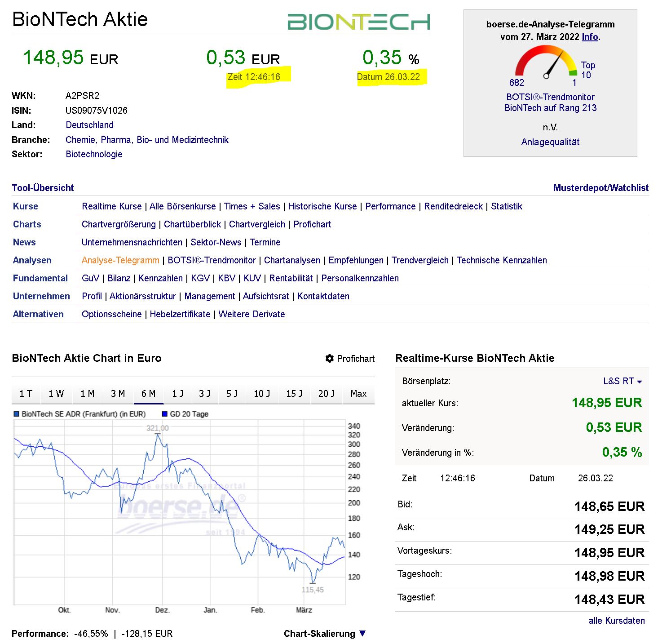The image size is (671, 644).
Task: View Termine
Action: pos(265,242)
